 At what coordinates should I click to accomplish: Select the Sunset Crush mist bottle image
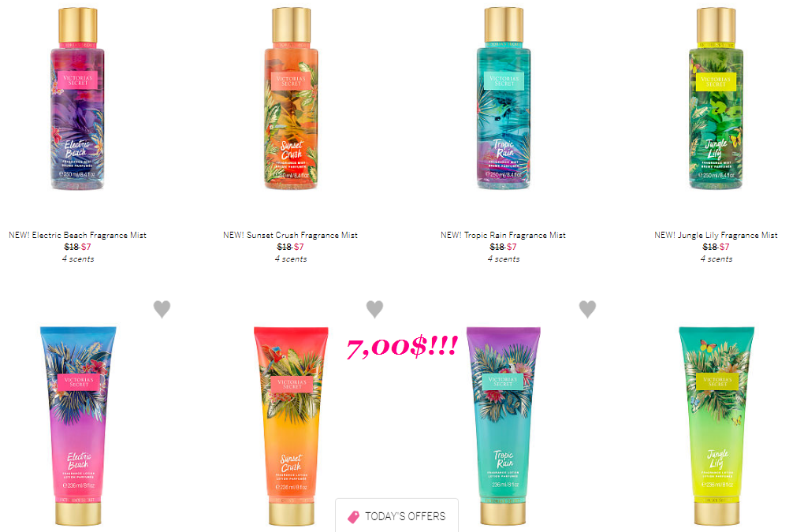point(291,99)
